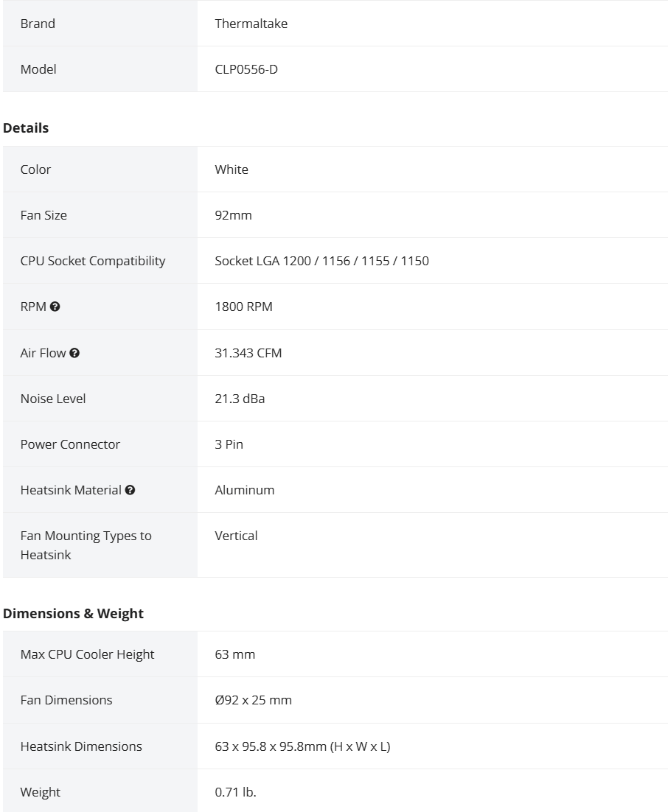
Task: Select the Thermaltake brand value
Action: pos(251,24)
